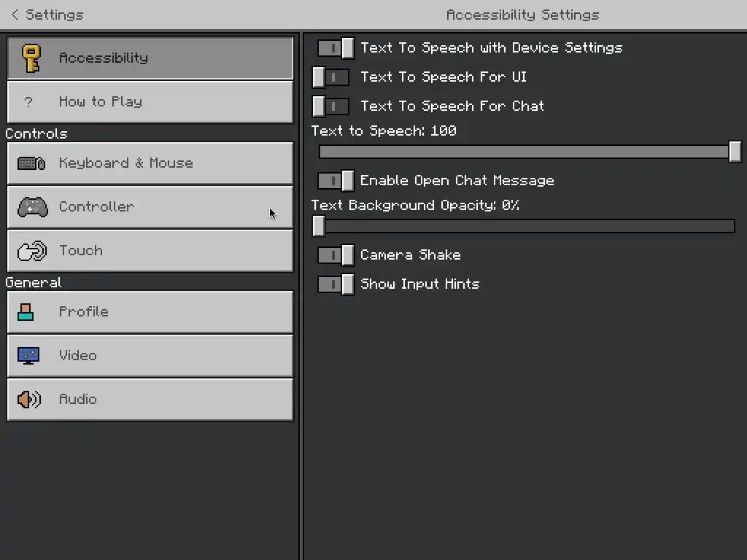Click the Touch hand icon
Viewport: 747px width, 560px height.
pyautogui.click(x=31, y=251)
